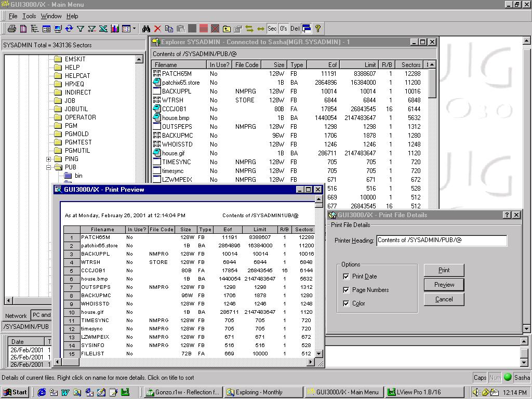Screen dimensions: 532x399
Task: Apply the filter funnel icon
Action: point(81,29)
